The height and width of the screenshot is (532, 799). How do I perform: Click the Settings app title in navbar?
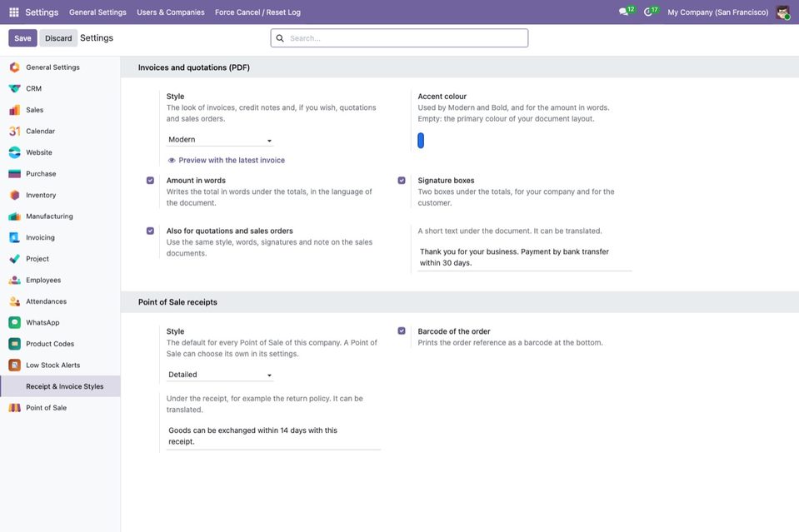tap(42, 12)
